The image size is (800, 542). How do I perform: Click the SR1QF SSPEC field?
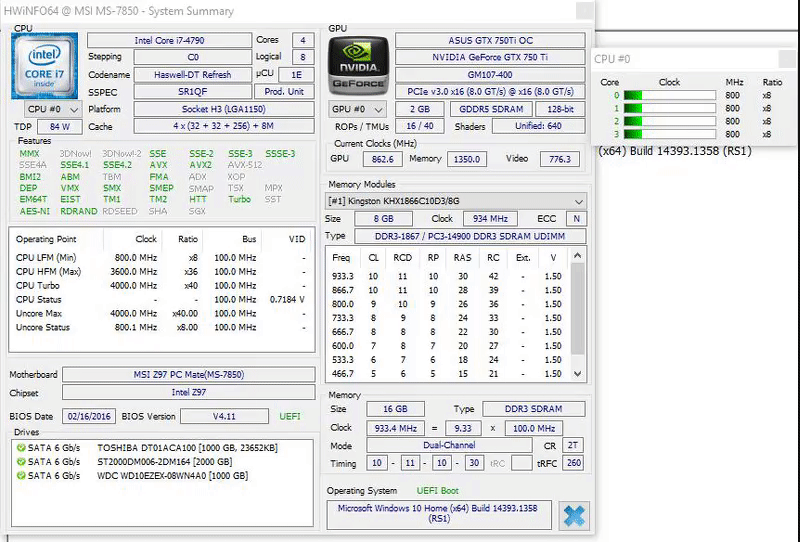tap(193, 92)
